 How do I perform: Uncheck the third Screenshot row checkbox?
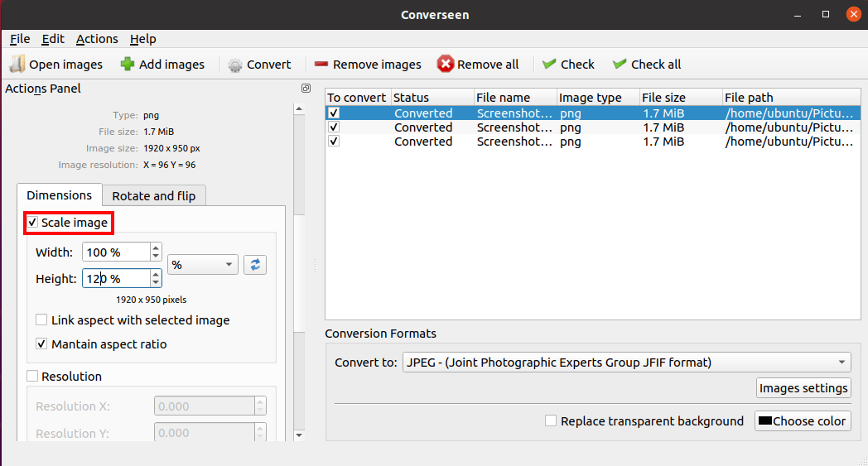coord(333,142)
